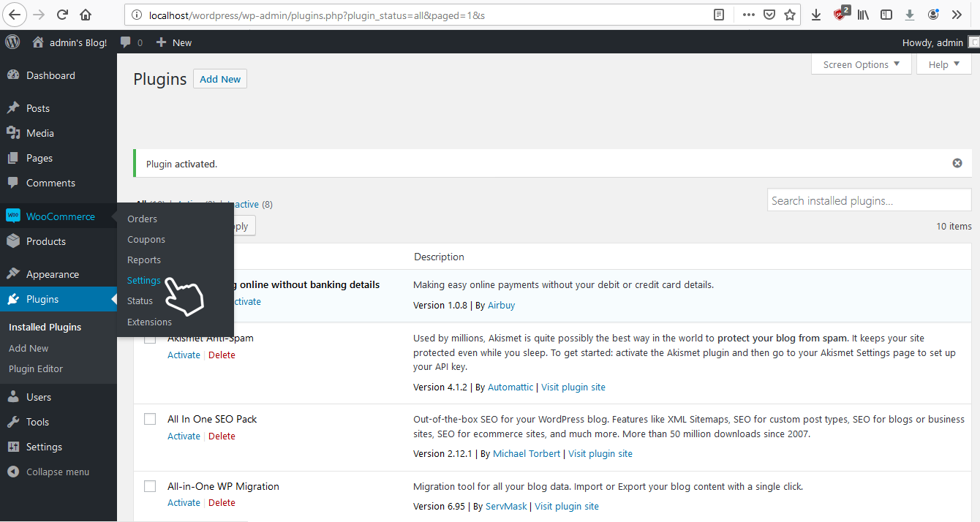Viewport: 980px width, 522px height.
Task: Dismiss the Plugin activated notice
Action: click(x=957, y=163)
